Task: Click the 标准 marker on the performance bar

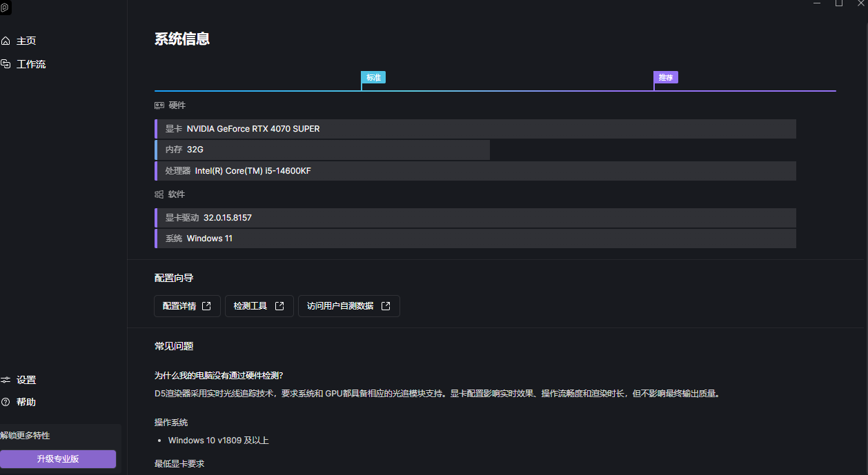Action: [373, 77]
